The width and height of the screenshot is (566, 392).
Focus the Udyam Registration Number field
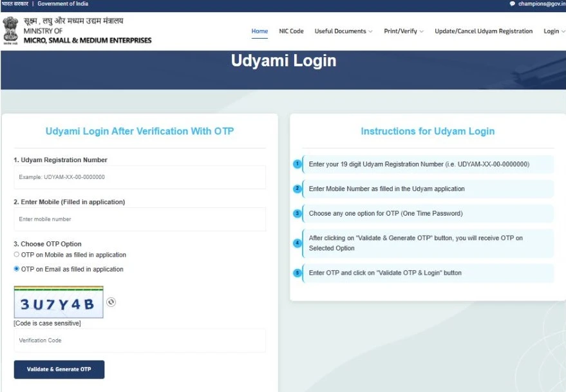pos(140,177)
